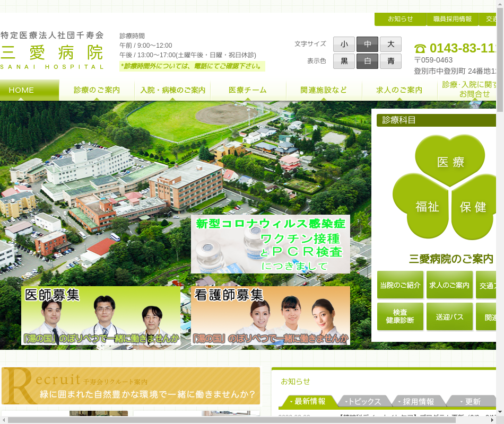Screen dimensions: 504x424
Task: Expand the 医療チーム navigation menu
Action: coord(248,90)
